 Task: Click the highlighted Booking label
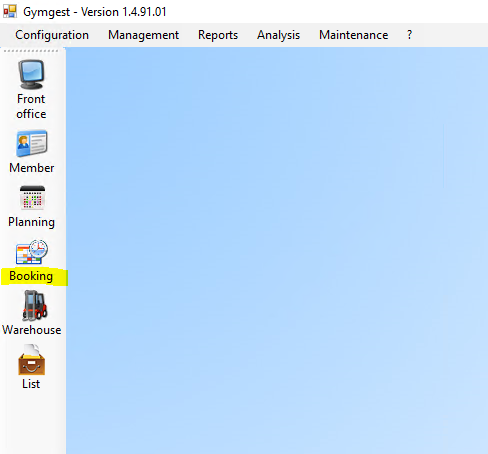pos(31,276)
